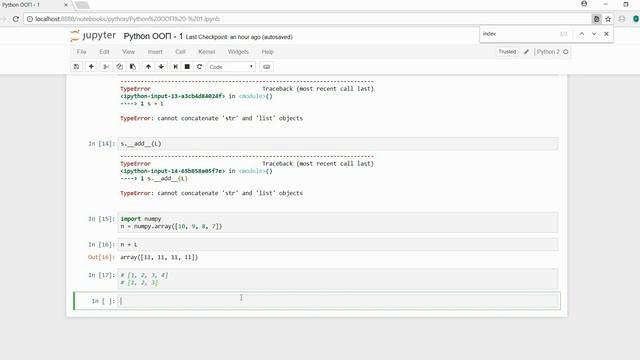Open the Help menu

point(268,52)
